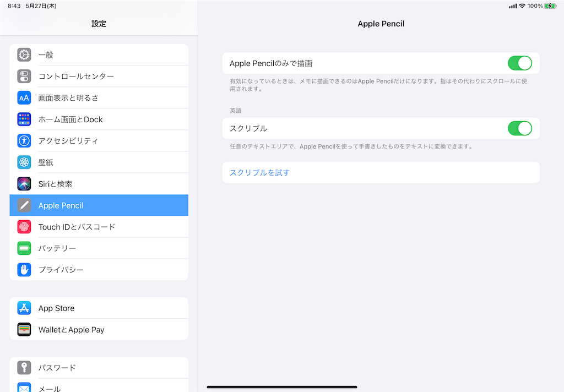Open 画面表示と明るさ settings
This screenshot has height=392, width=564.
click(x=99, y=98)
